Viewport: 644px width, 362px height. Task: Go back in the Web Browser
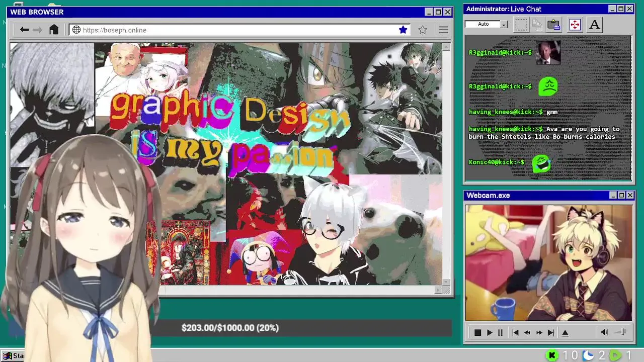pos(24,30)
